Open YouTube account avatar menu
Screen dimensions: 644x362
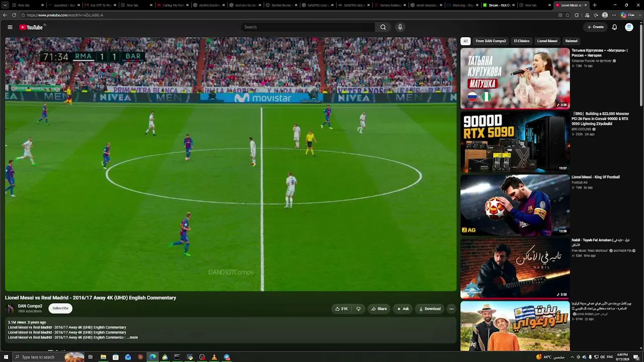(x=629, y=27)
